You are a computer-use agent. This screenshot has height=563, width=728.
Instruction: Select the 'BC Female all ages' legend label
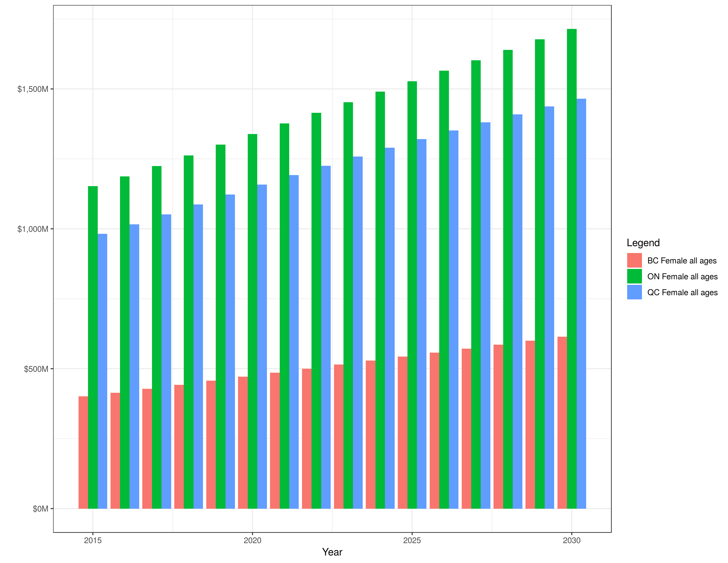coord(682,261)
